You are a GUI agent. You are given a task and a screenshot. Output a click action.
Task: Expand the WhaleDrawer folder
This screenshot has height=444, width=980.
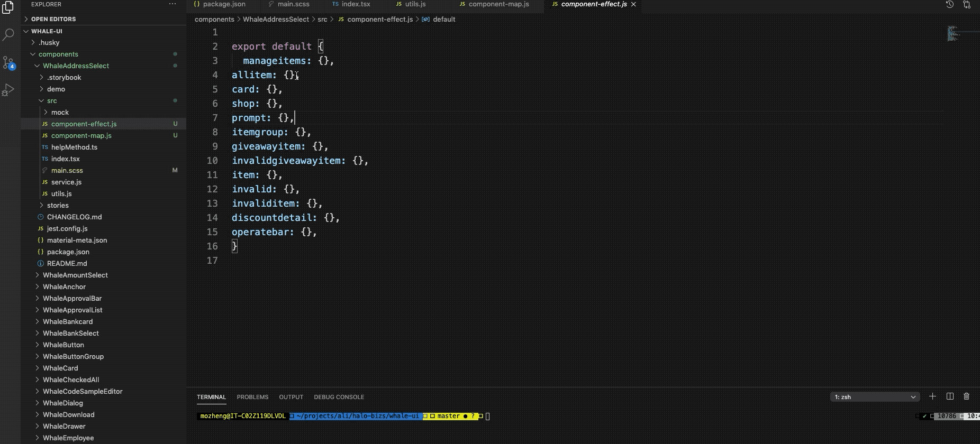[x=103, y=427]
